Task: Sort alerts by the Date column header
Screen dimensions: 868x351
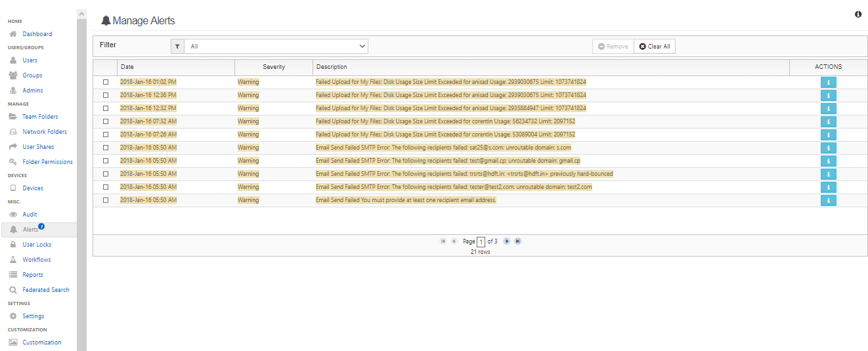Action: click(x=127, y=67)
